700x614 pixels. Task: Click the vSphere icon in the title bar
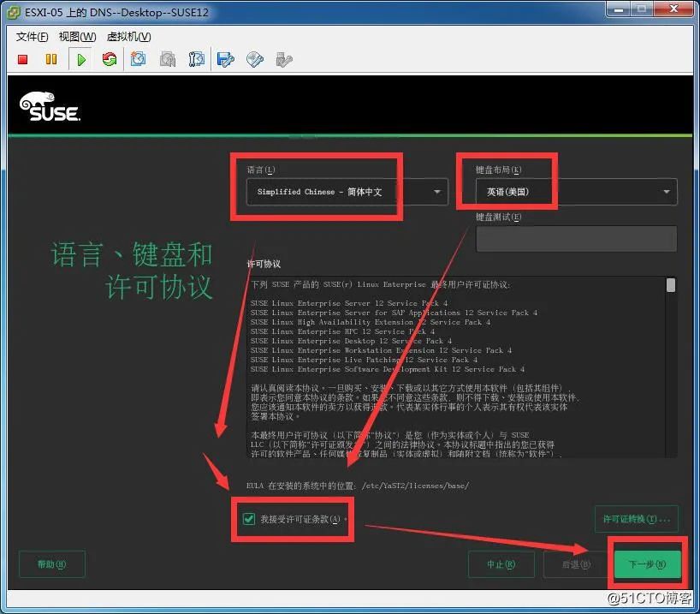point(14,13)
